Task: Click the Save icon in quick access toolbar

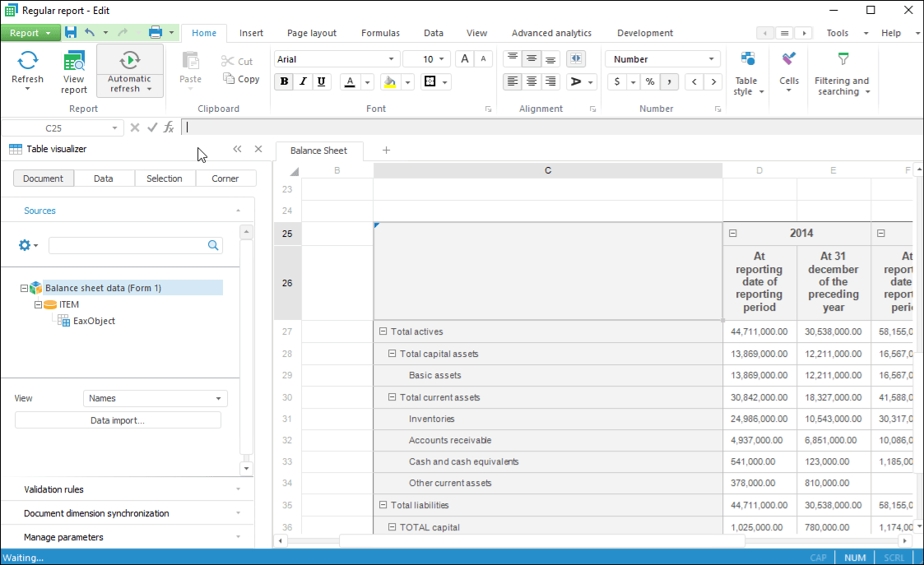Action: pos(71,33)
